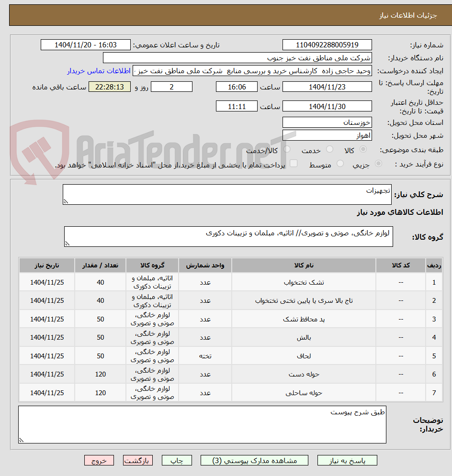The height and width of the screenshot is (476, 452).
Task: Click the city field اهواز
Action: [x=327, y=135]
